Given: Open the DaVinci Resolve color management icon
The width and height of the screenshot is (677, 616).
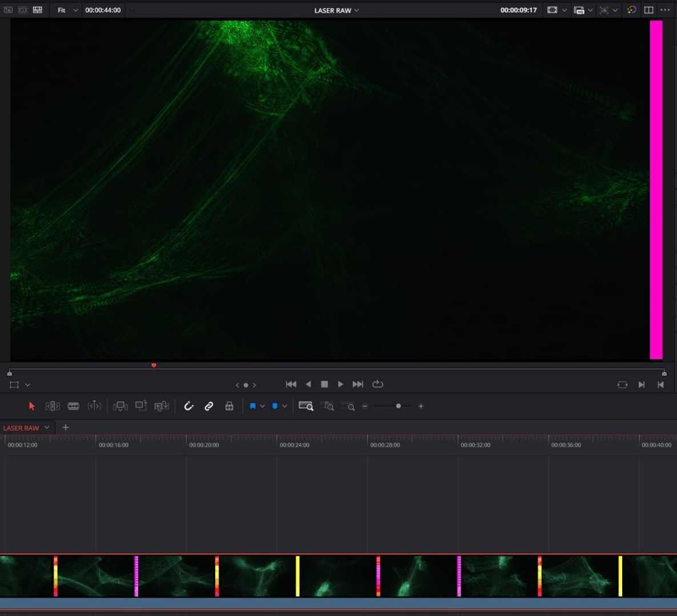Looking at the screenshot, I should (x=631, y=10).
